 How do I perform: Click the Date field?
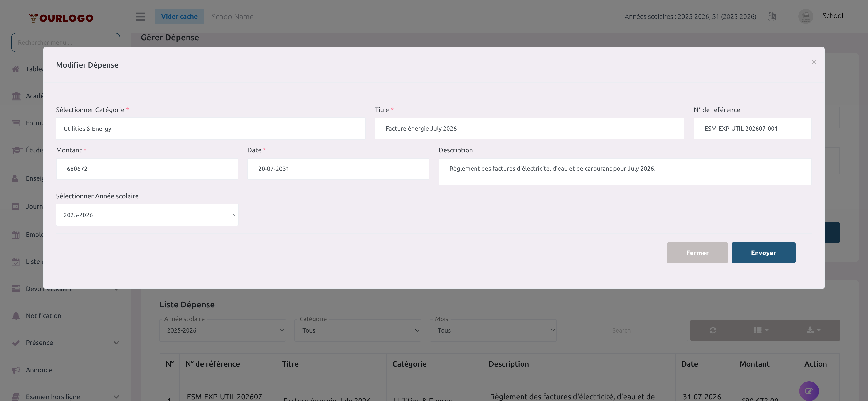click(x=338, y=169)
